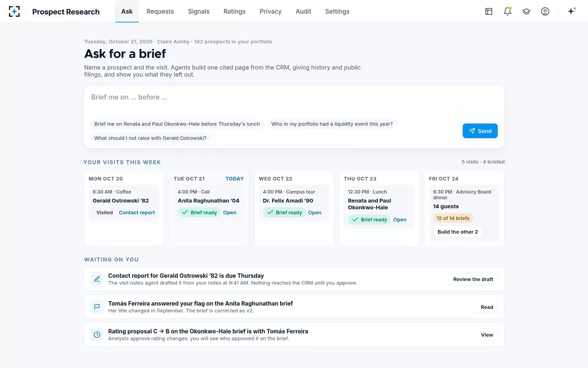Open the Dr. Felix Amadi brief

click(x=314, y=213)
